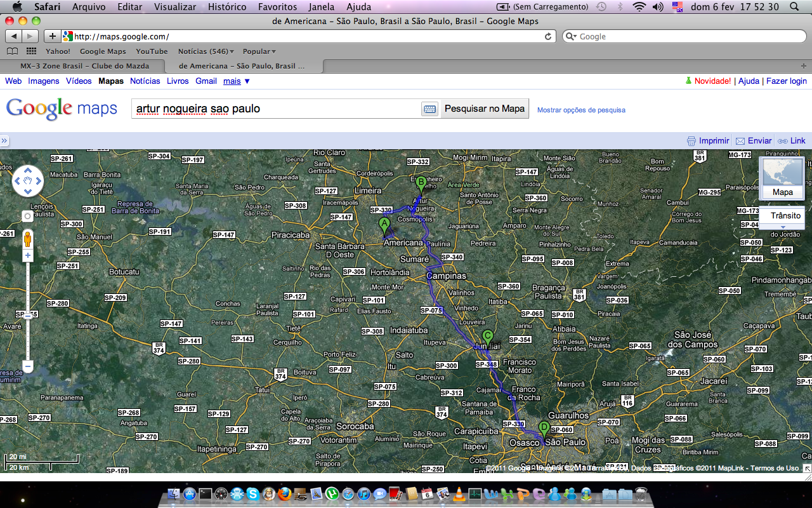Click the on-screen keyboard icon in search
Screen dimensions: 812x508
point(429,109)
